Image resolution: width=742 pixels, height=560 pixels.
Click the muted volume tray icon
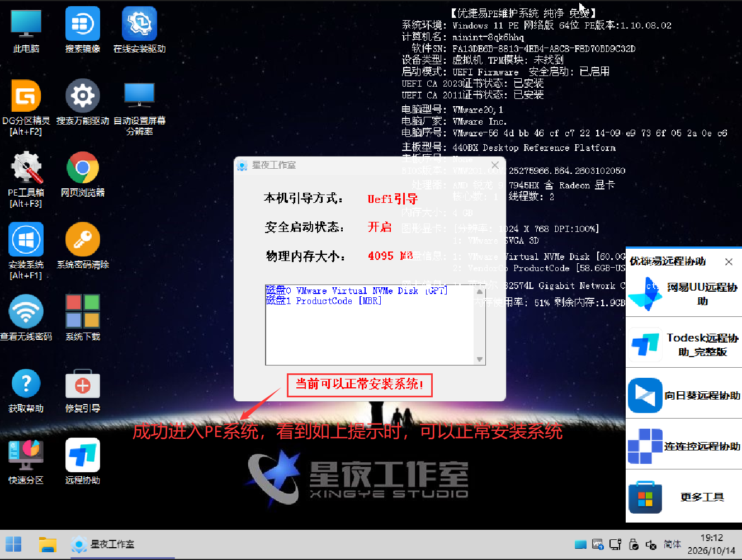(x=651, y=544)
